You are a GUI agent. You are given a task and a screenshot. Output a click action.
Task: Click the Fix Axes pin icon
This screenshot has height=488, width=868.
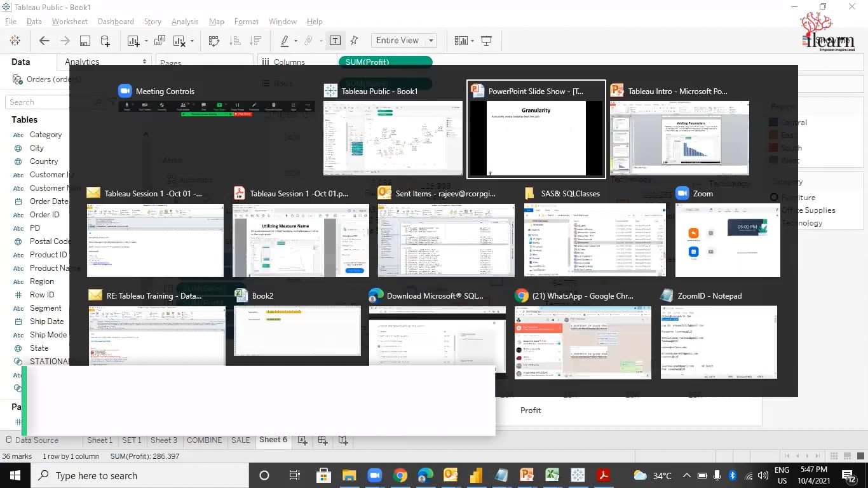click(354, 41)
